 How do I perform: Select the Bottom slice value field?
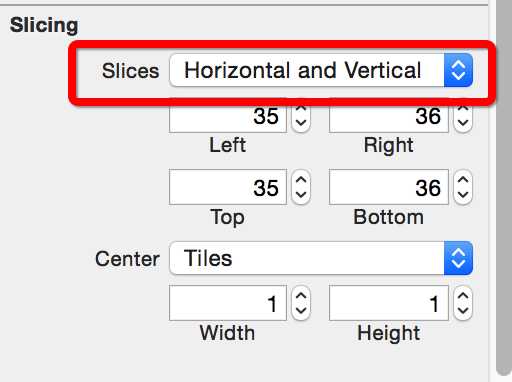[x=389, y=187]
